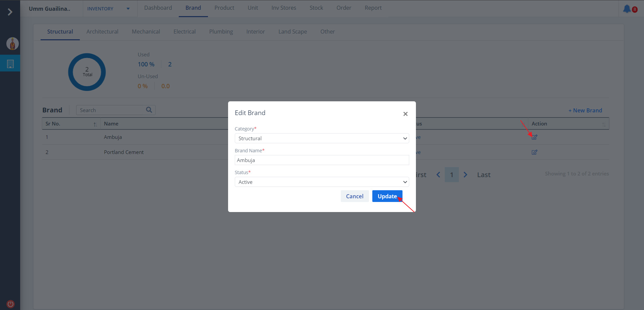Image resolution: width=644 pixels, height=310 pixels.
Task: Click the Brand Name input field
Action: (322, 160)
